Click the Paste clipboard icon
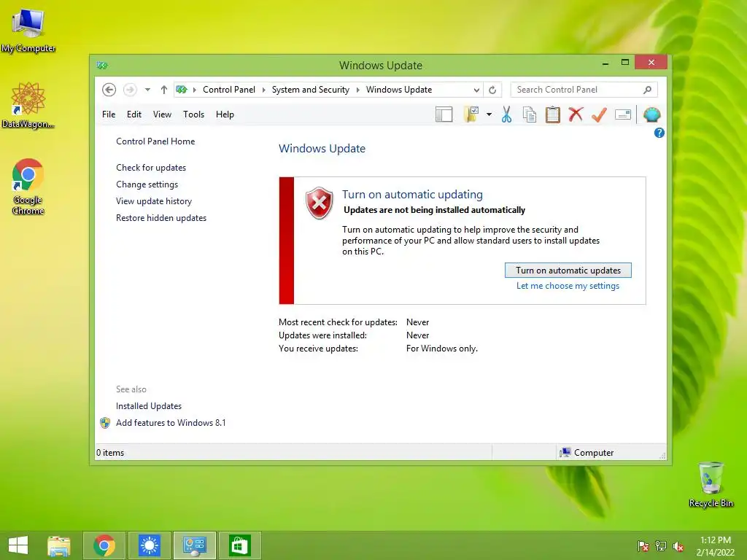Screen dimensions: 747x560 (553, 114)
